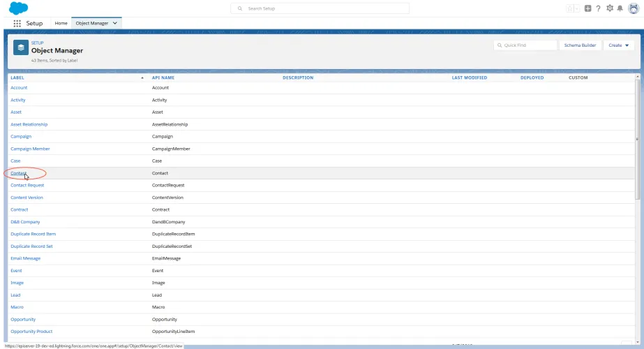Open Email Message object
Image resolution: width=644 pixels, height=349 pixels.
[x=25, y=258]
